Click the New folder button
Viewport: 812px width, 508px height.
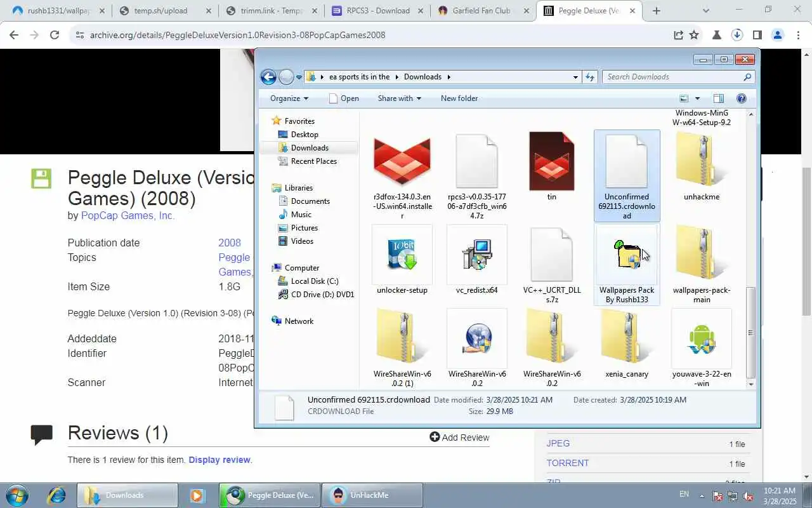tap(459, 98)
